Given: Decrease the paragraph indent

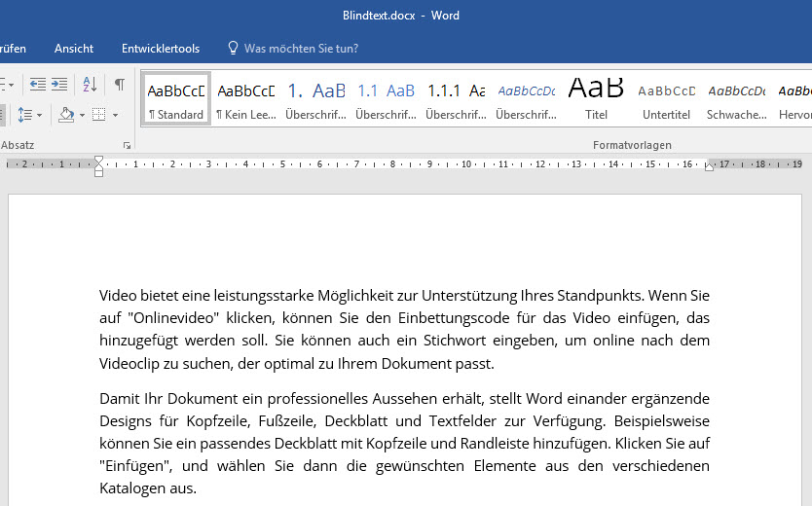Looking at the screenshot, I should 37,84.
